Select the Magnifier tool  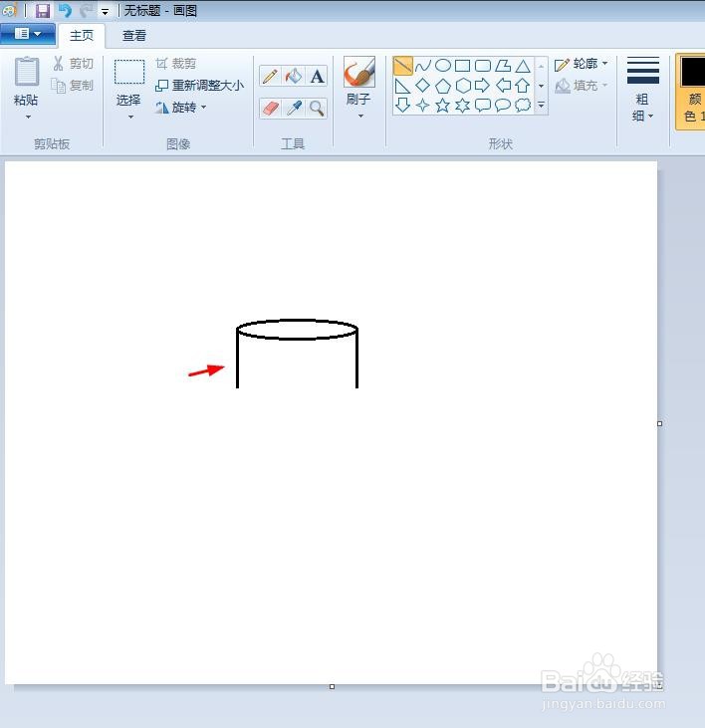point(317,109)
